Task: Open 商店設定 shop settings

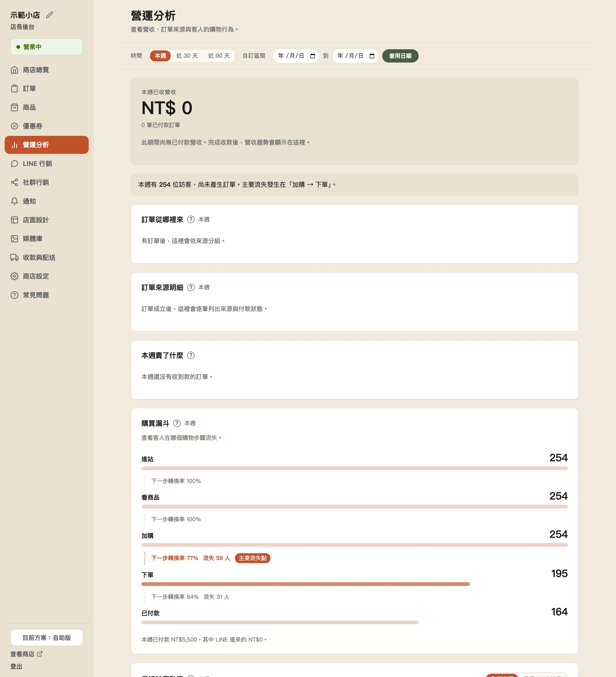Action: pyautogui.click(x=47, y=276)
